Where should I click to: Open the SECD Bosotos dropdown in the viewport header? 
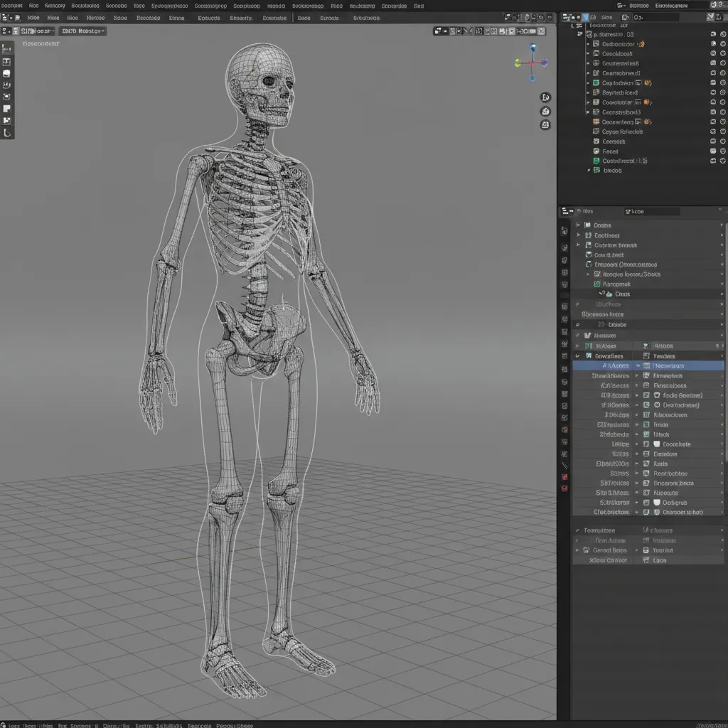82,31
